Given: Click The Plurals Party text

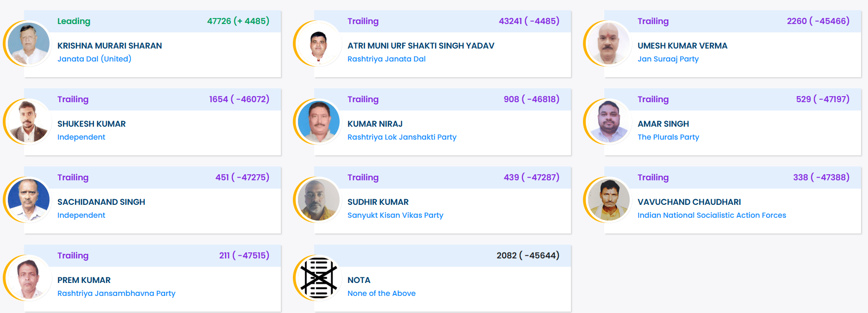Looking at the screenshot, I should tap(668, 137).
